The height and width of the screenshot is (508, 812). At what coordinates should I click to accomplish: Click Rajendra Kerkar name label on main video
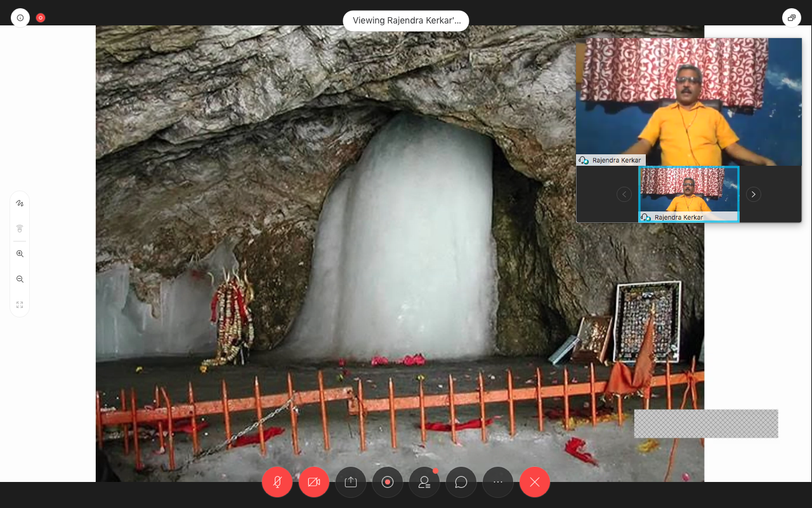click(x=611, y=161)
